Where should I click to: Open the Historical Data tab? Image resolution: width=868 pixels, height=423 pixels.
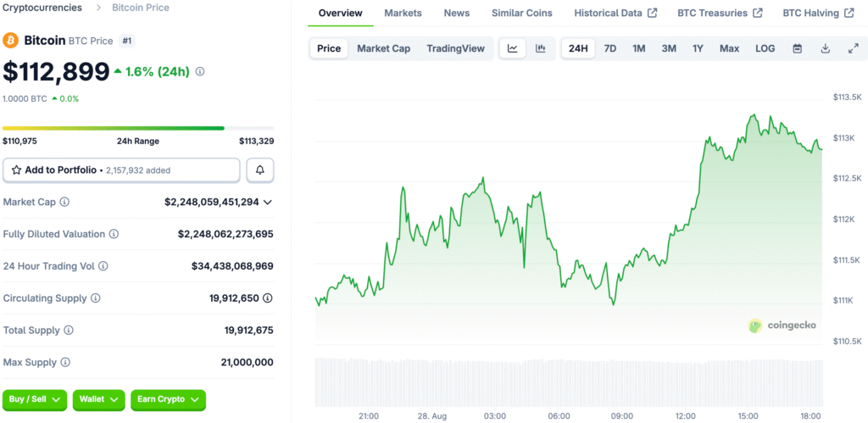[615, 13]
